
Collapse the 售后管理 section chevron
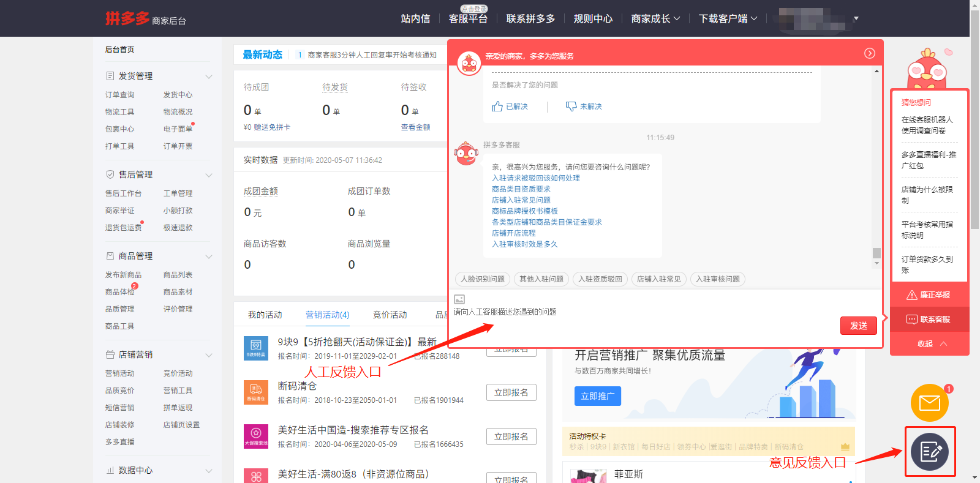pos(208,175)
